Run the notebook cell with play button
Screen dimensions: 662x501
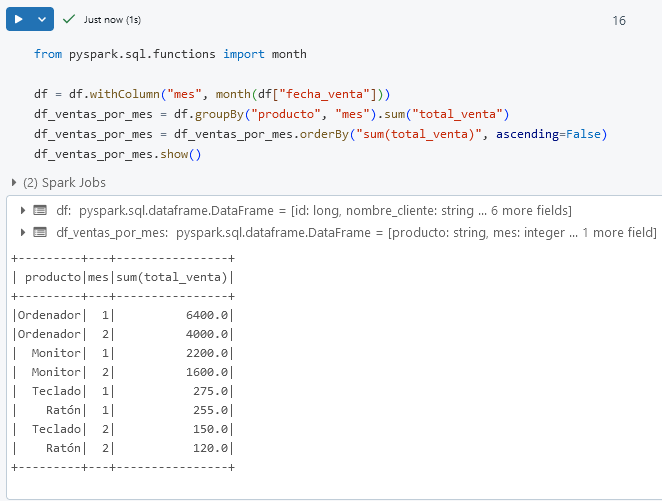pyautogui.click(x=18, y=19)
